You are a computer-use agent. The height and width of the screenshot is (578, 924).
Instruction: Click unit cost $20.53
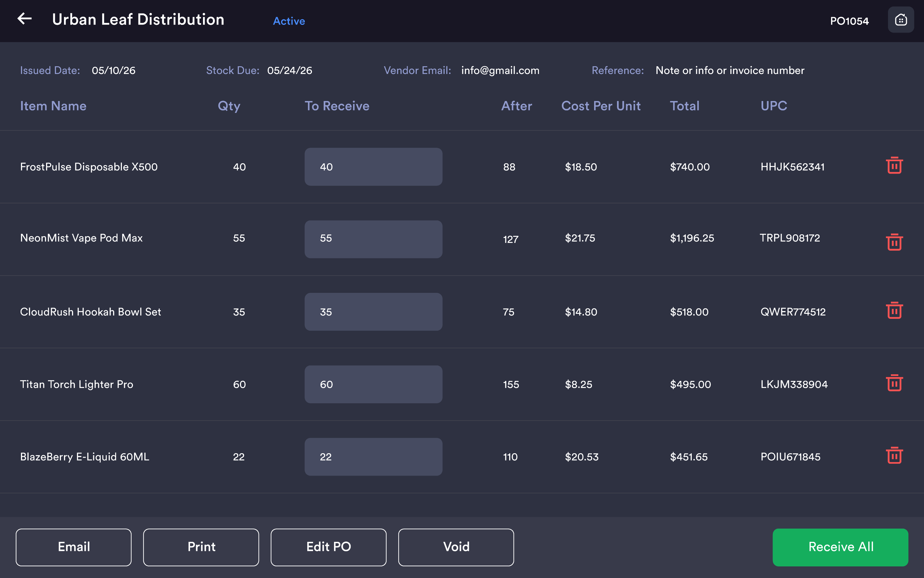581,457
